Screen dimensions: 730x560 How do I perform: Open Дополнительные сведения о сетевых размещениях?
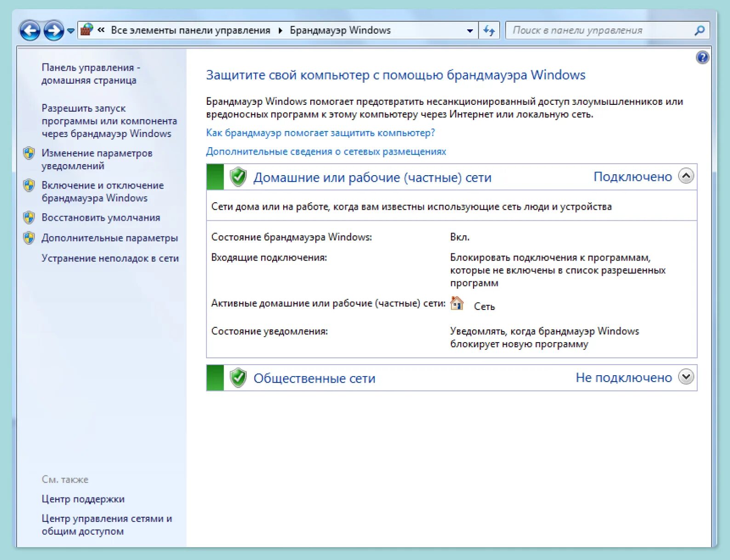point(326,151)
